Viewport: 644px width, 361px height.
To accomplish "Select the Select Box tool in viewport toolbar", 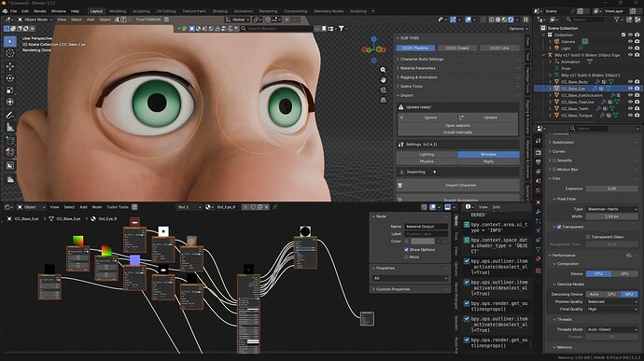I will [x=10, y=41].
